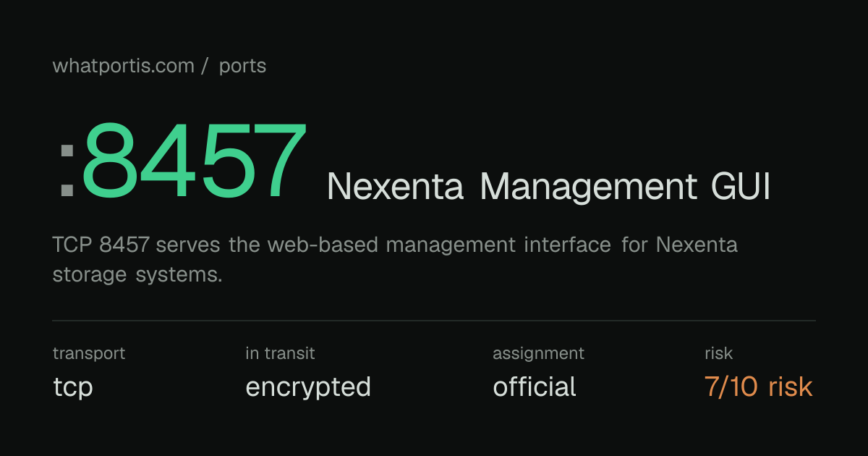The height and width of the screenshot is (456, 868).
Task: Select the orange 7/10 risk value
Action: pos(759,387)
